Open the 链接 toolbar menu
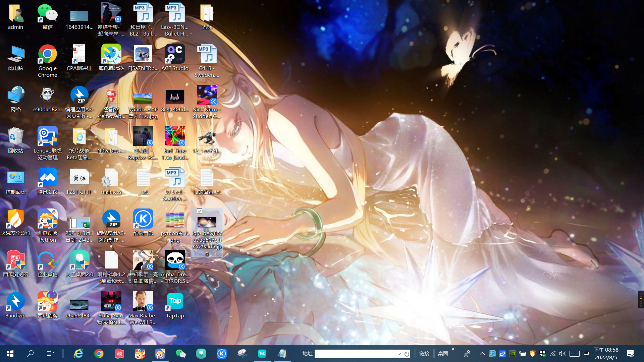This screenshot has width=644, height=362. (x=424, y=354)
